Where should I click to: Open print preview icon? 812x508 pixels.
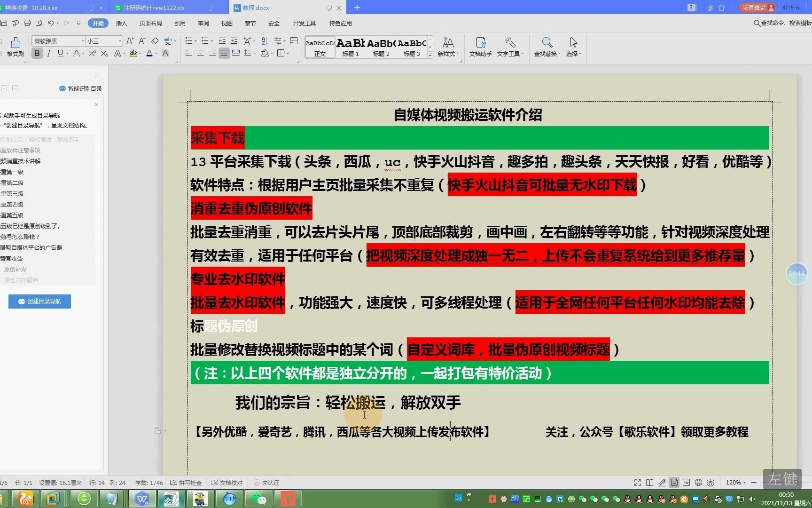click(x=39, y=23)
